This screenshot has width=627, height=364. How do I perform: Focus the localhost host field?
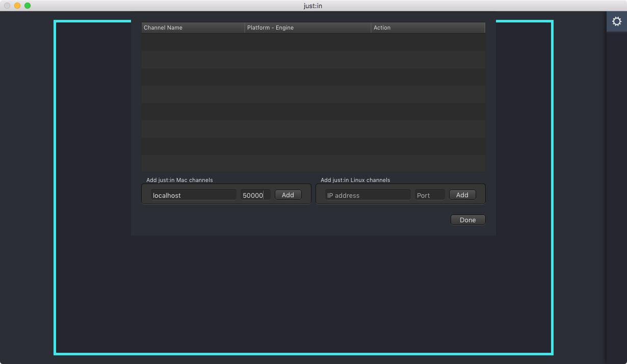click(x=194, y=195)
